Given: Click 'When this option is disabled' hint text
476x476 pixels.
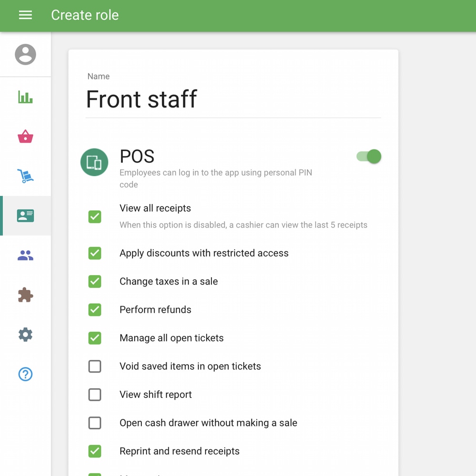Looking at the screenshot, I should pos(243,225).
